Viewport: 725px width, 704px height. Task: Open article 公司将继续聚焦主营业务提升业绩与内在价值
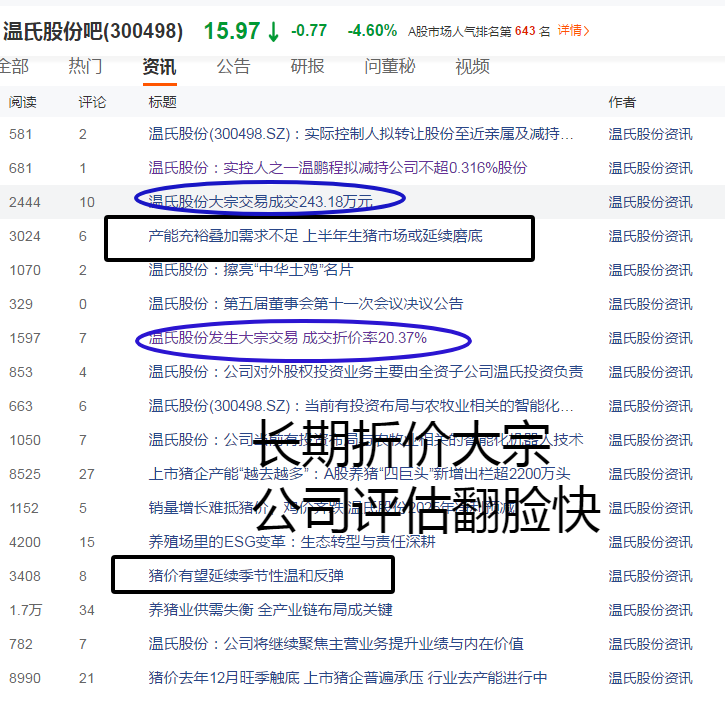pyautogui.click(x=336, y=644)
